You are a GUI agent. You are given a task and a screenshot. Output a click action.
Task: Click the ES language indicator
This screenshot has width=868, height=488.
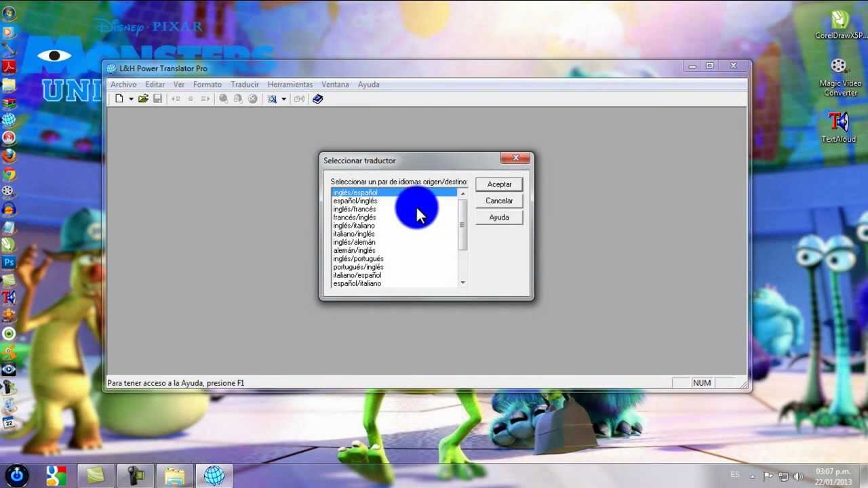(x=735, y=475)
